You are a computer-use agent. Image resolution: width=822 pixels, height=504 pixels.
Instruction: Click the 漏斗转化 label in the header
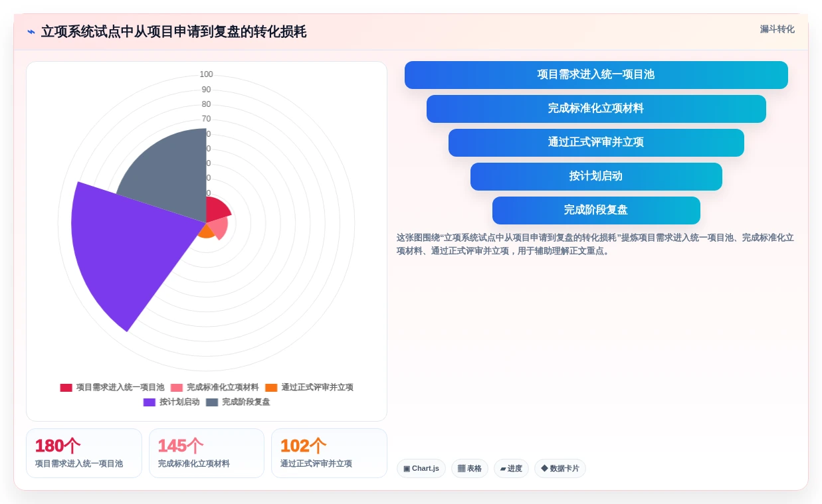[777, 29]
